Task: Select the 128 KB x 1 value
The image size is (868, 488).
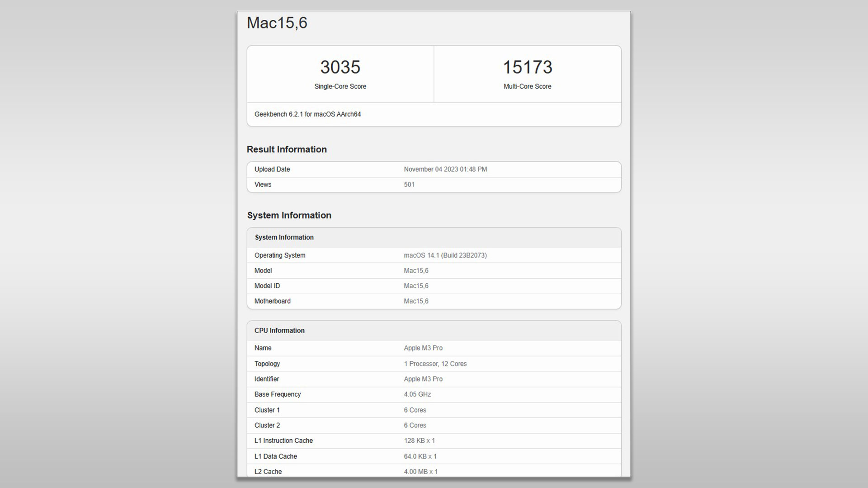Action: pos(420,441)
